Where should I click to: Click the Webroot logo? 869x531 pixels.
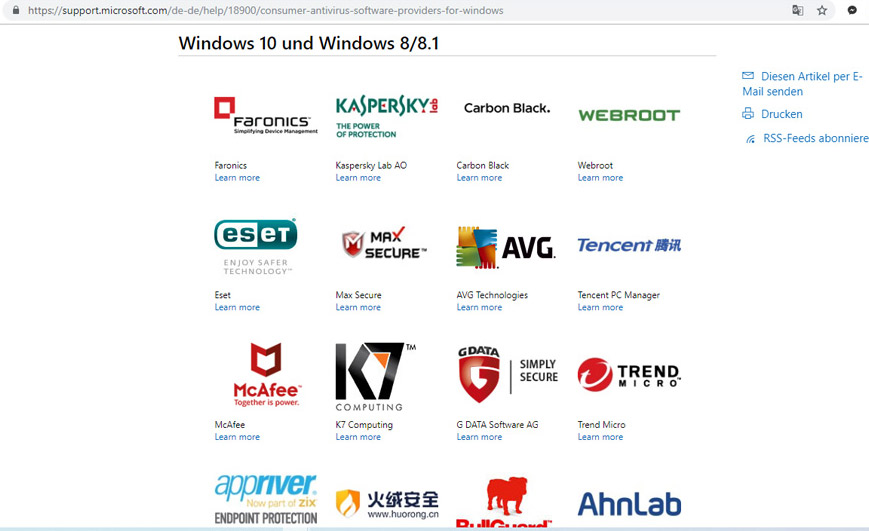click(x=629, y=115)
